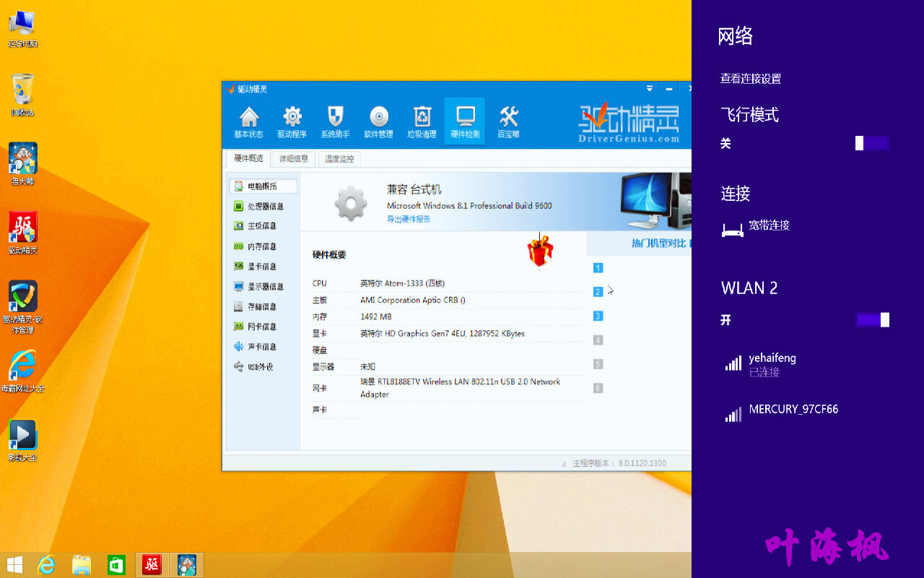Select ranking number 1 box
The width and height of the screenshot is (924, 578).
pos(598,268)
